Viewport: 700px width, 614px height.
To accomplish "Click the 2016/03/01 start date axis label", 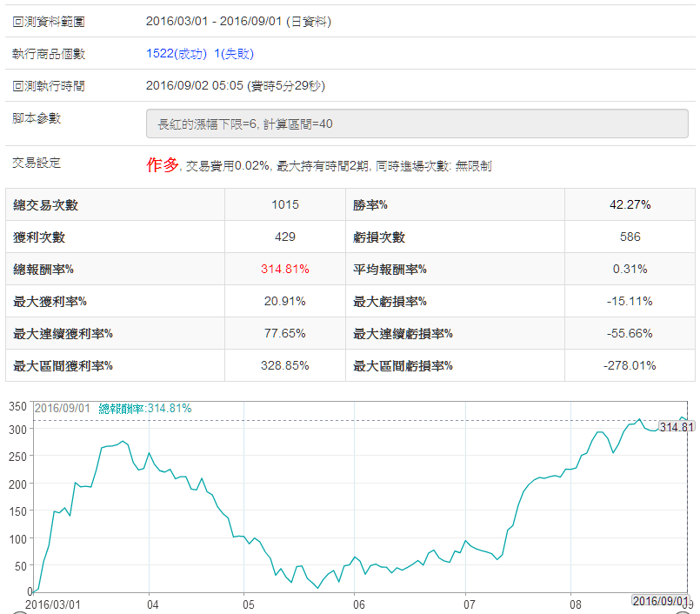I will (x=52, y=603).
